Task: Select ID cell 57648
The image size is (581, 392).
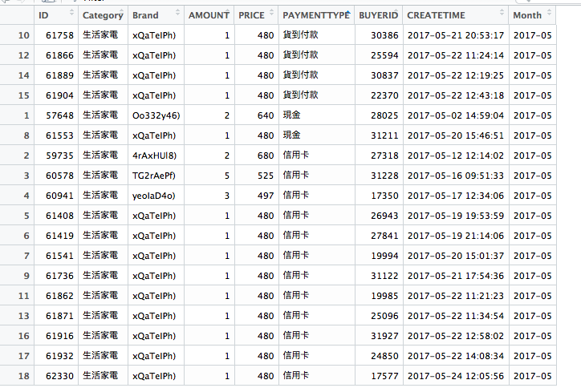Action: tap(59, 115)
